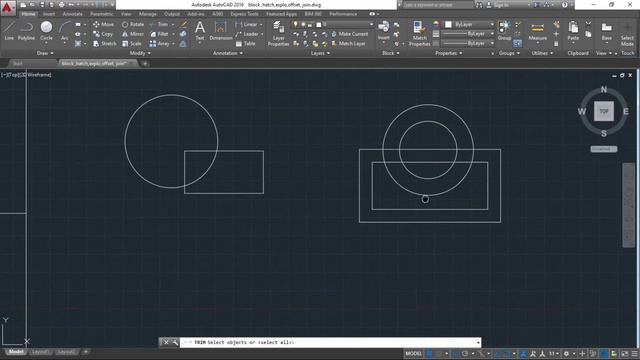Screen dimensions: 640x360
Task: Open the ByLayer color dropdown
Action: tap(469, 24)
